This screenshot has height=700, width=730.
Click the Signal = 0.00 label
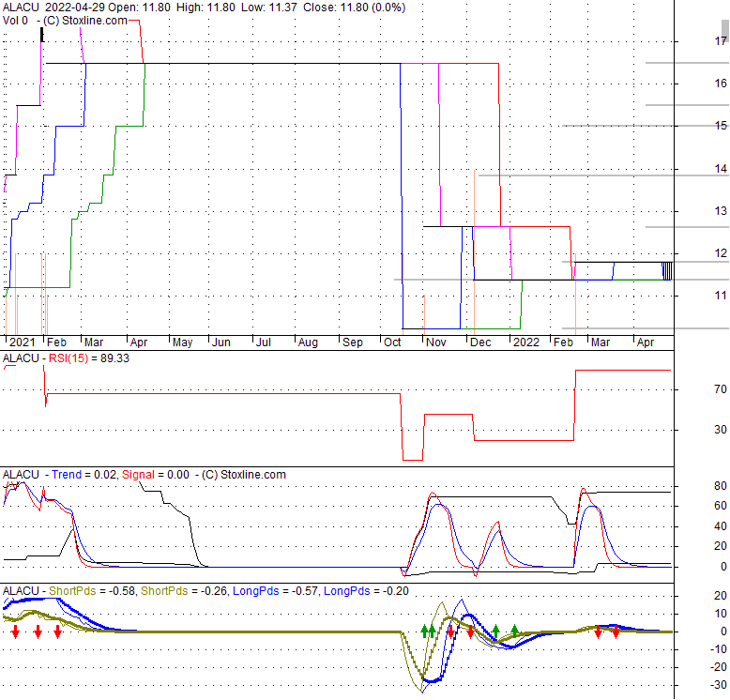coord(156,475)
